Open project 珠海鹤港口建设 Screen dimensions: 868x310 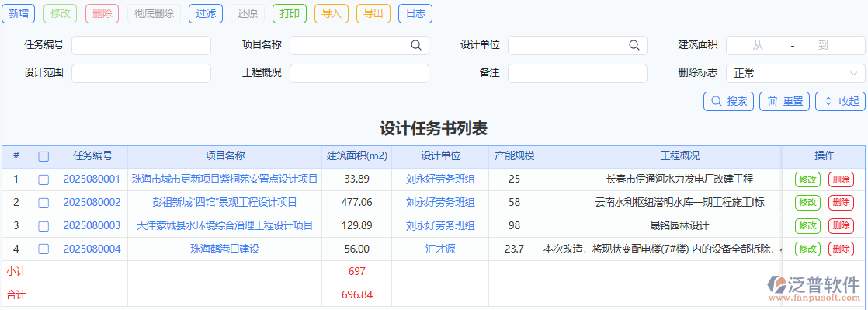pos(224,249)
